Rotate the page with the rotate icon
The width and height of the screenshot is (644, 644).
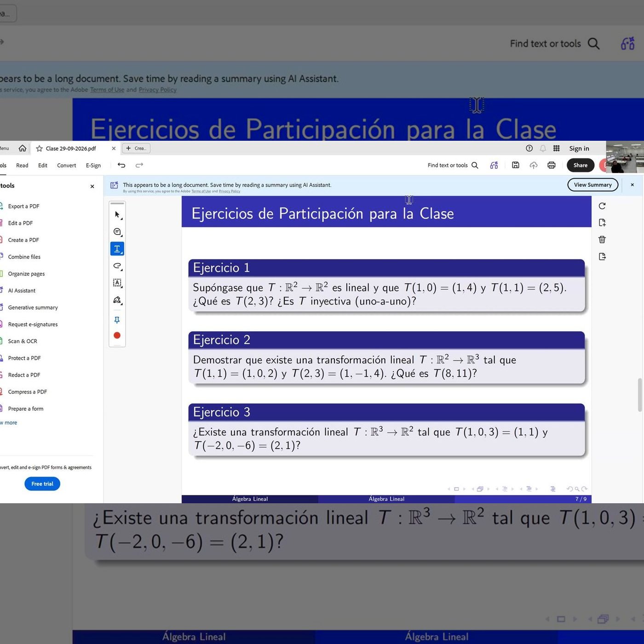pos(602,206)
